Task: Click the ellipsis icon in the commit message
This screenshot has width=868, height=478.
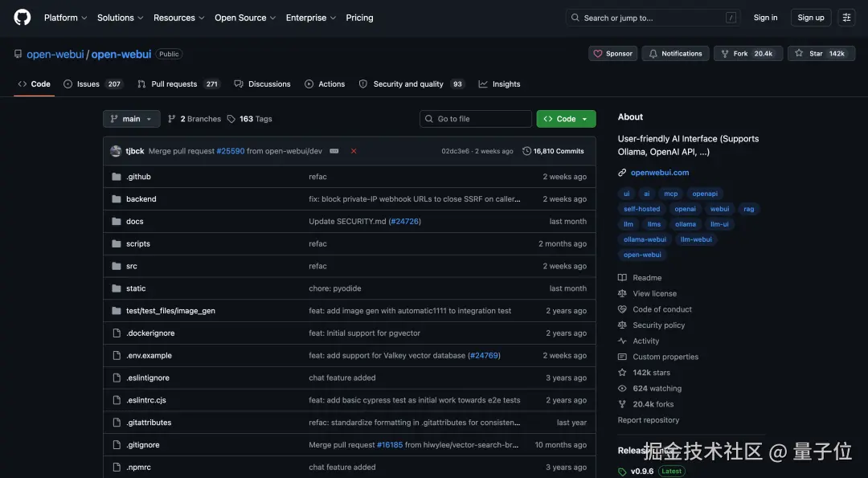Action: [x=334, y=151]
